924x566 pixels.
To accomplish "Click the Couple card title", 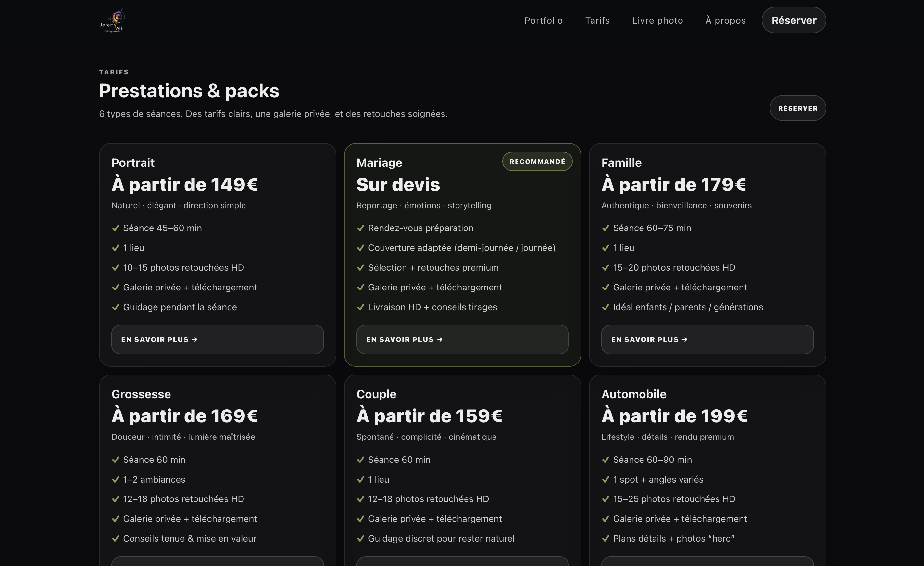I will [x=376, y=394].
